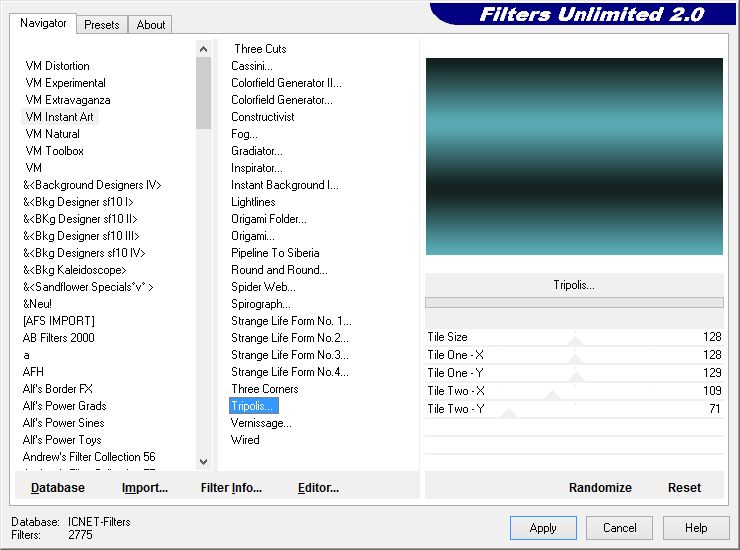This screenshot has width=740, height=550.
Task: Open Help
Action: click(696, 528)
